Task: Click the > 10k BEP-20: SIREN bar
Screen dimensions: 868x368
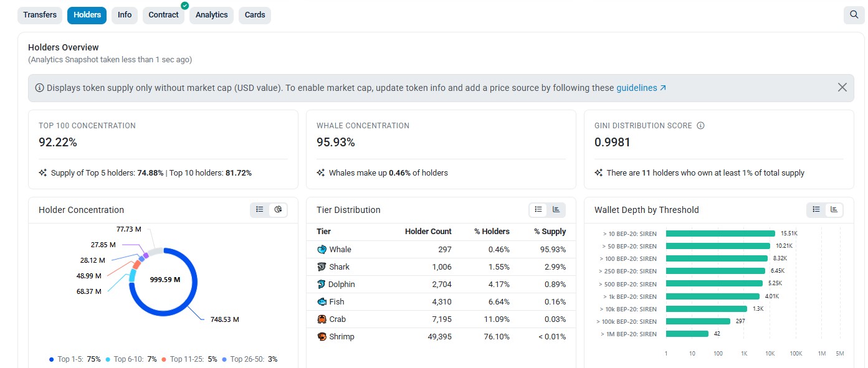Action: pyautogui.click(x=707, y=309)
